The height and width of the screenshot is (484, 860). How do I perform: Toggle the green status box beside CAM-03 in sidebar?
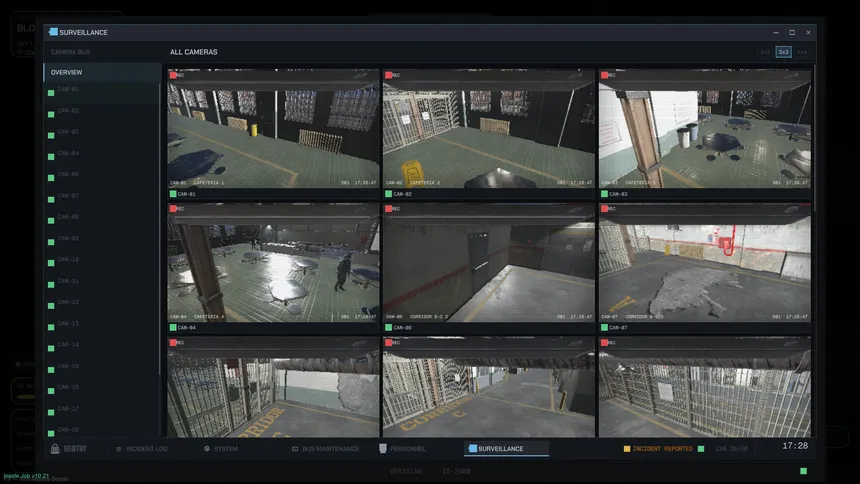(x=51, y=136)
